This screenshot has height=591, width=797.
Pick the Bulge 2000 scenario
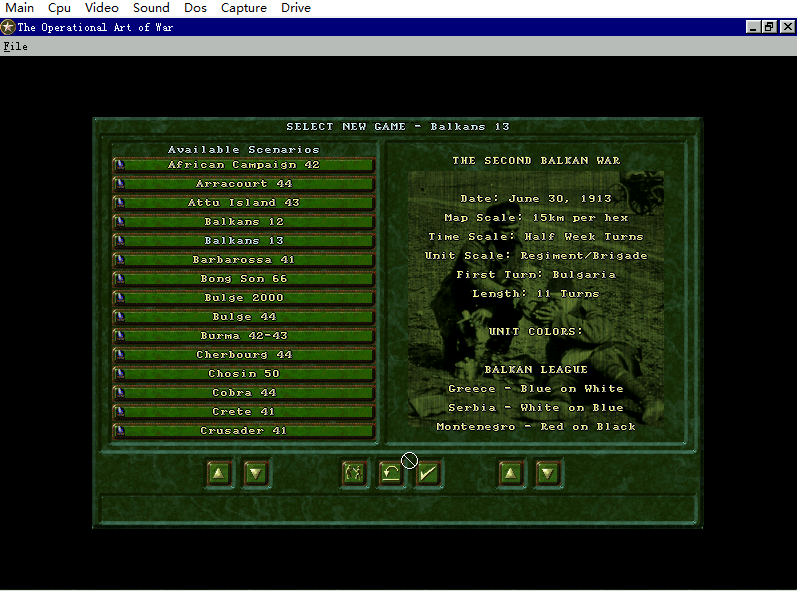[244, 297]
